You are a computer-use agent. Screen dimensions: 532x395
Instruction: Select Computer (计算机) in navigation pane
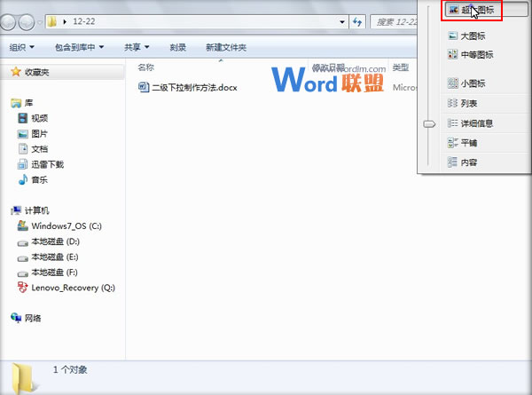point(36,210)
